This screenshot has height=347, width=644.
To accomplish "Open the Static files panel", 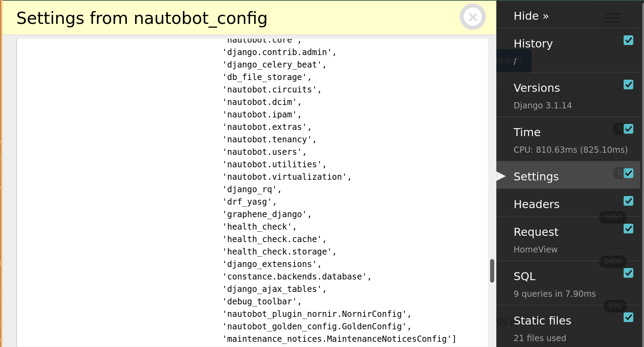I will tap(542, 320).
